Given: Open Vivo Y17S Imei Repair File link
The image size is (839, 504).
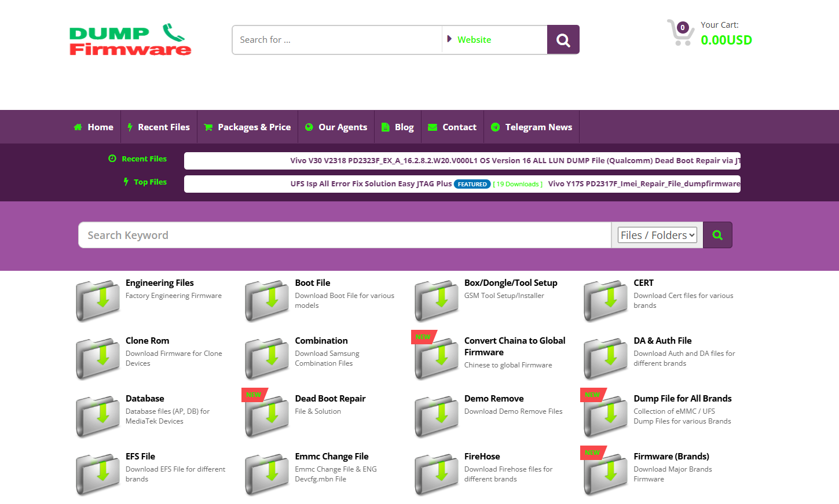Looking at the screenshot, I should pyautogui.click(x=644, y=184).
